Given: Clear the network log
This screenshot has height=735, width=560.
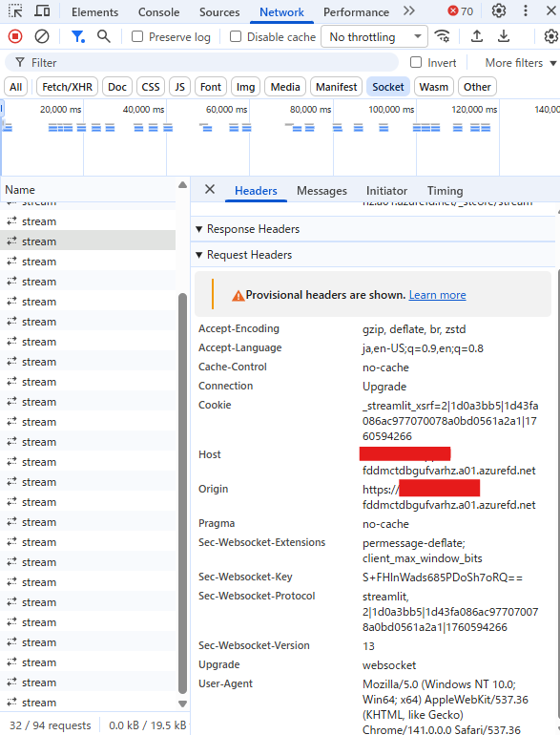Looking at the screenshot, I should [42, 36].
